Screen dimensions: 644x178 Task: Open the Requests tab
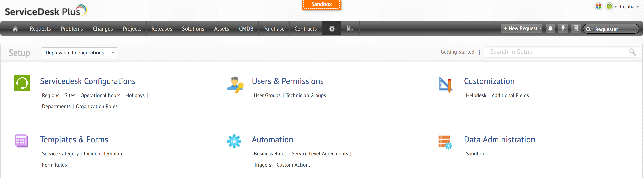click(40, 29)
